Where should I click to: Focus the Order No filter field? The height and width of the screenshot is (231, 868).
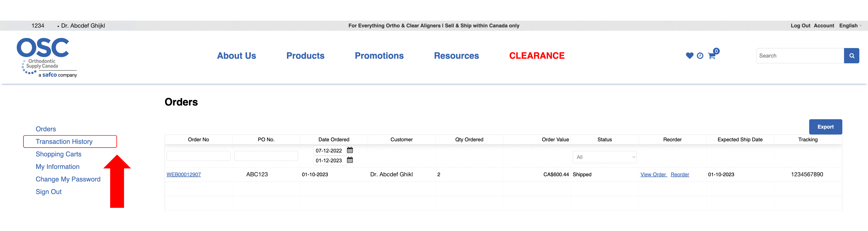click(198, 156)
